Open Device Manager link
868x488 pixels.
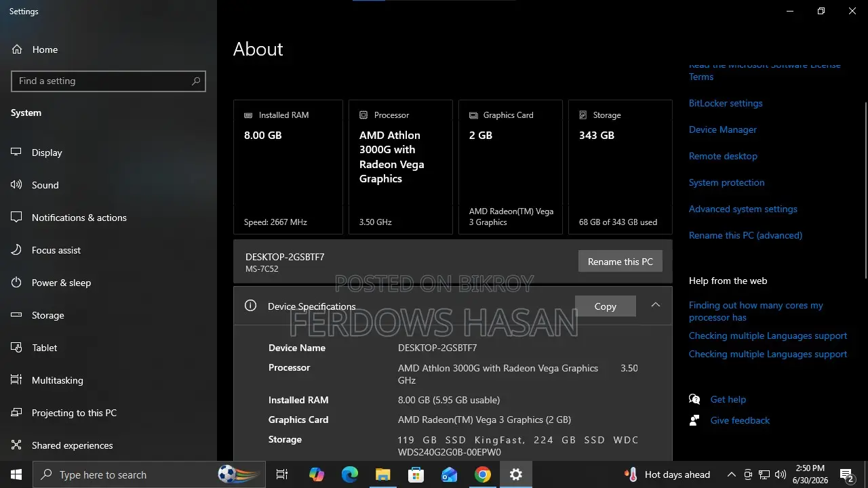[x=723, y=129]
